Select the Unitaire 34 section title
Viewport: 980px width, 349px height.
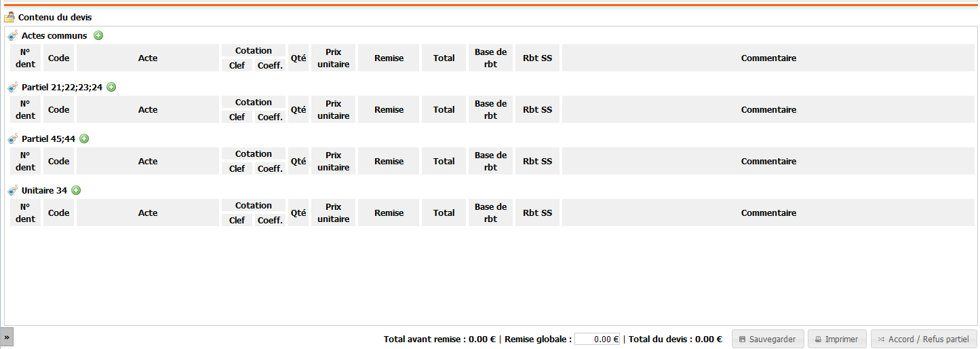[44, 190]
